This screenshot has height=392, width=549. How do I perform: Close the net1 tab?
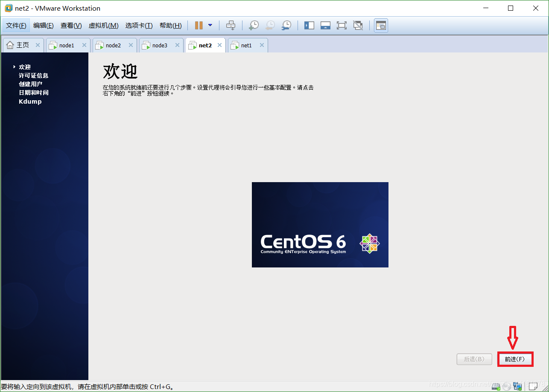[x=262, y=45]
